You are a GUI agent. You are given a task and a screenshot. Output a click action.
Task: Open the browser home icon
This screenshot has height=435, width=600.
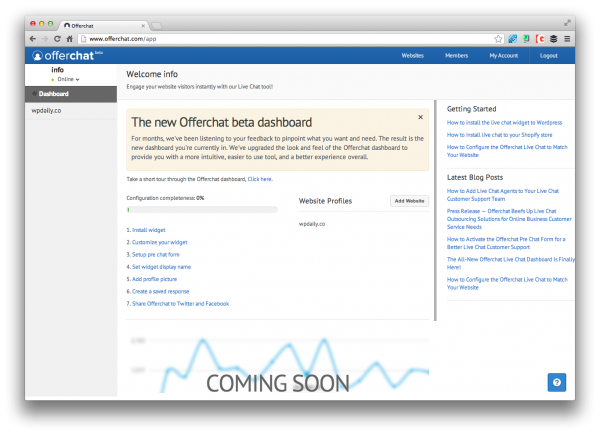click(x=70, y=39)
